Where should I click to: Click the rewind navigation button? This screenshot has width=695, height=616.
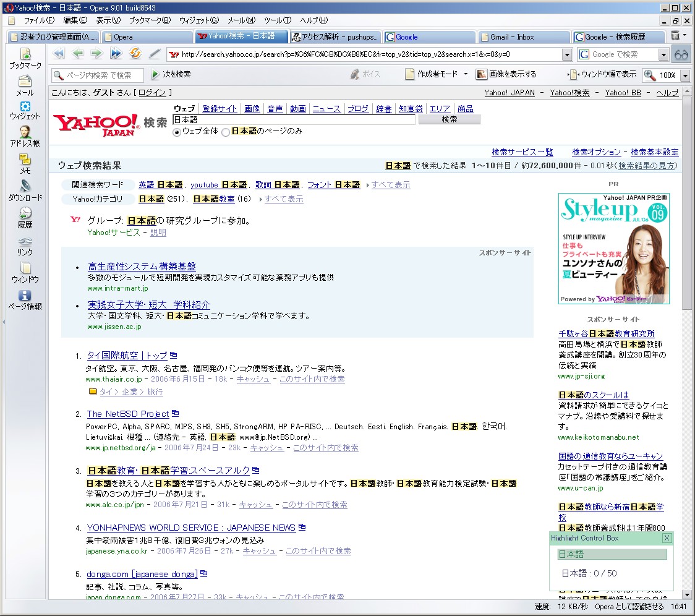59,54
